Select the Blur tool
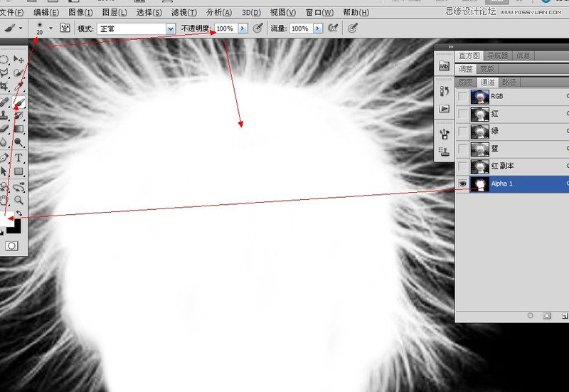 [4, 142]
